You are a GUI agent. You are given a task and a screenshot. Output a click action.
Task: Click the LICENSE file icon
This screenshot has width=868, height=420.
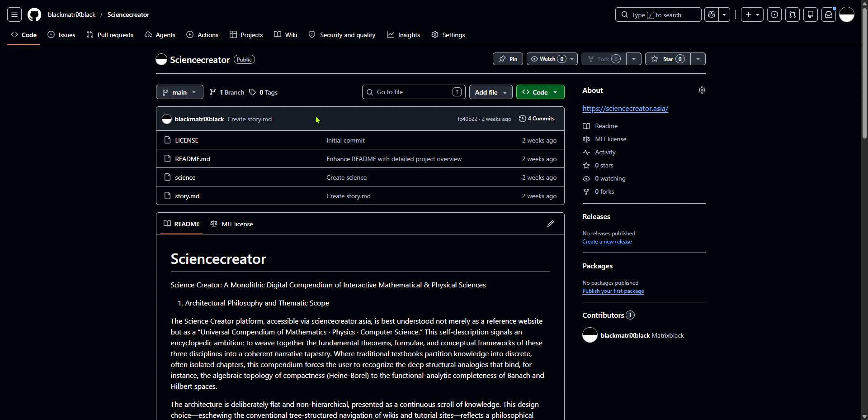[167, 140]
